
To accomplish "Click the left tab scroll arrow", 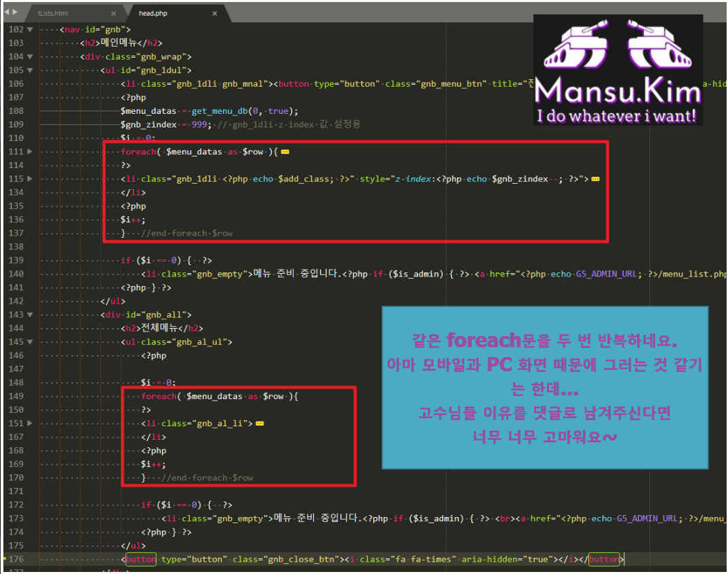I will (x=7, y=12).
